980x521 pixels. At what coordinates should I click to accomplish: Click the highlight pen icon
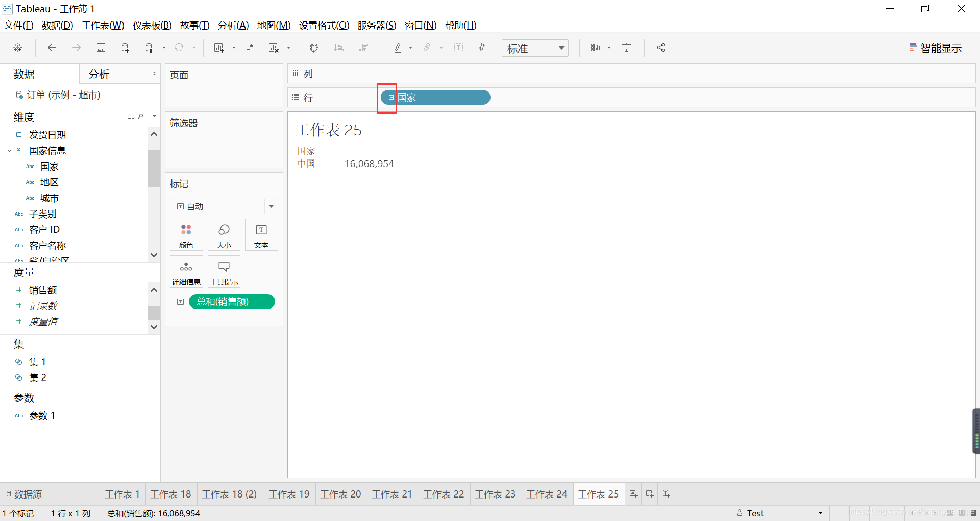pos(398,48)
